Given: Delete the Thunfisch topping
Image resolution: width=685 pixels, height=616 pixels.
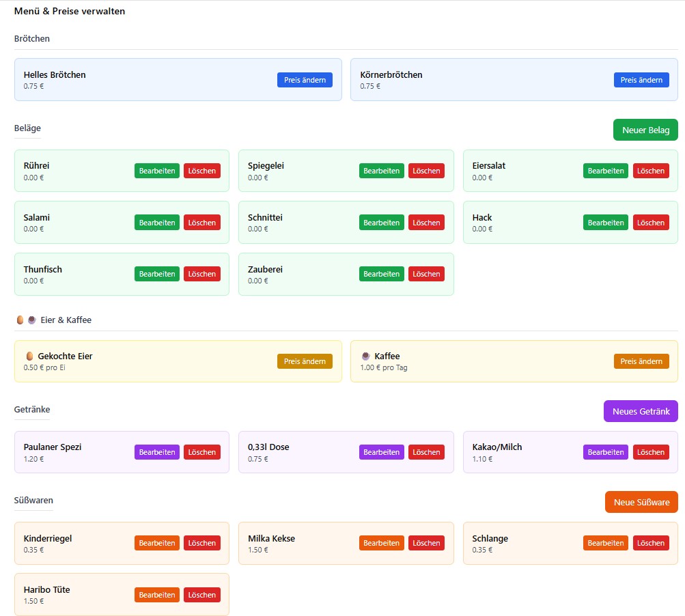Looking at the screenshot, I should coord(201,274).
